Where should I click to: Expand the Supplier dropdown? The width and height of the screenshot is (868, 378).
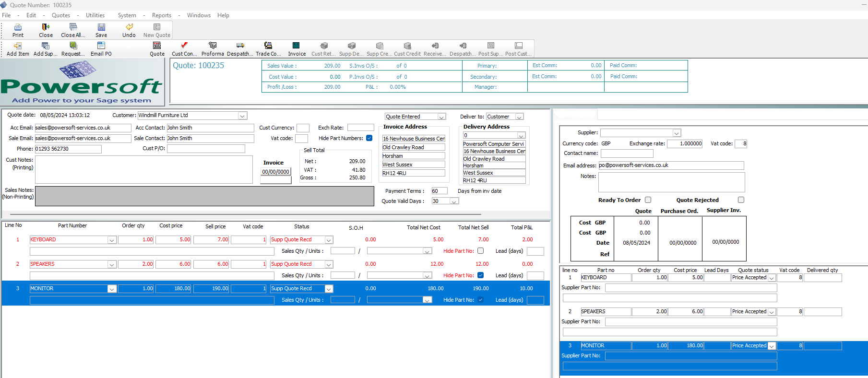(676, 133)
